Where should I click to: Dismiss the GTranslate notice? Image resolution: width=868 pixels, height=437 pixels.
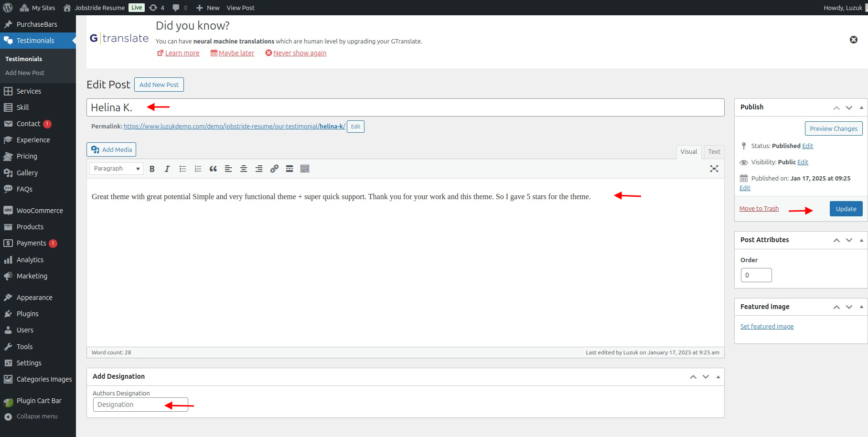pos(853,40)
